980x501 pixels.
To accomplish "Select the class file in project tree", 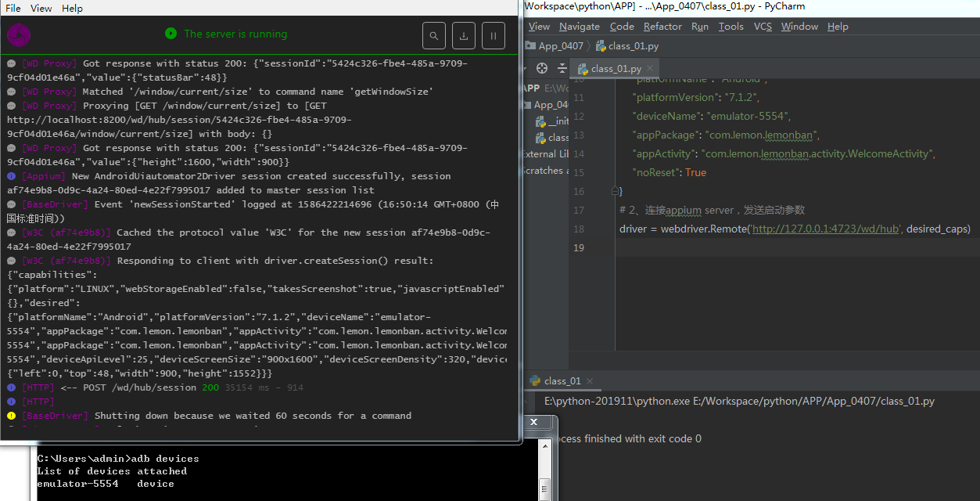I will pyautogui.click(x=552, y=137).
